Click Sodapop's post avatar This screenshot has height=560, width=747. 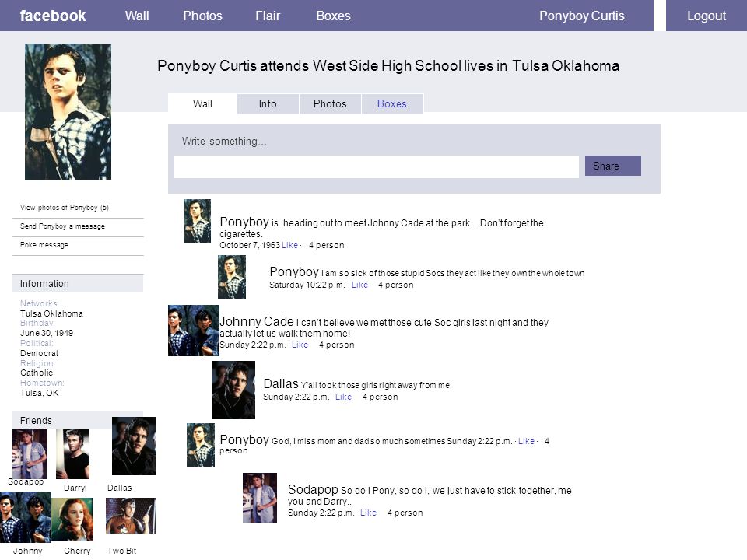pos(260,498)
